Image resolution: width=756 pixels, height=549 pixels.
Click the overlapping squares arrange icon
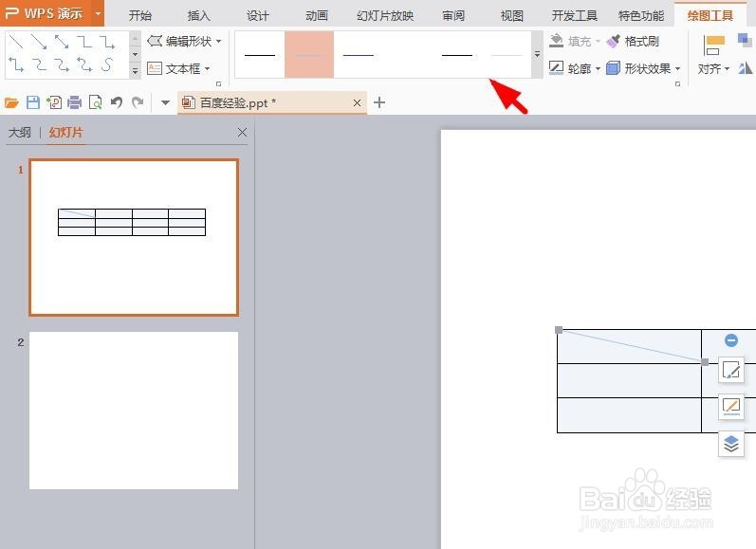[745, 41]
